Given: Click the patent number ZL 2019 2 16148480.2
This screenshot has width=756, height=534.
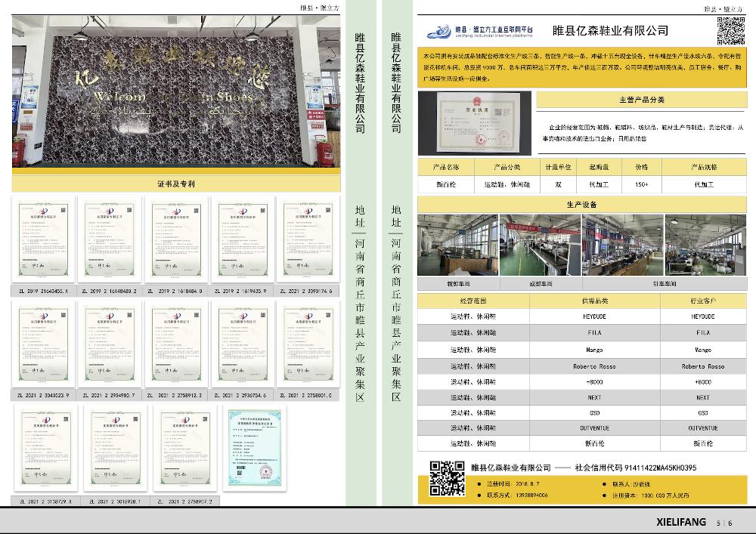Looking at the screenshot, I should [x=110, y=292].
